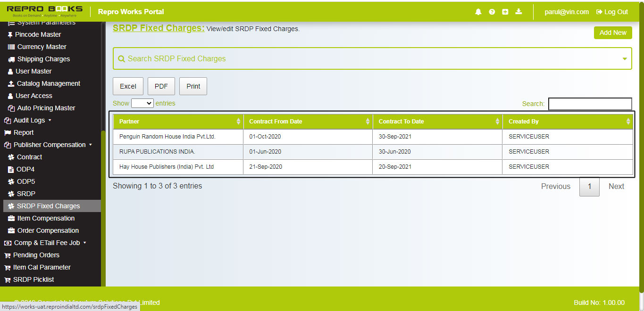Sort the table by Contract From Date
Viewport: 644px width, 311px height.
click(x=307, y=122)
